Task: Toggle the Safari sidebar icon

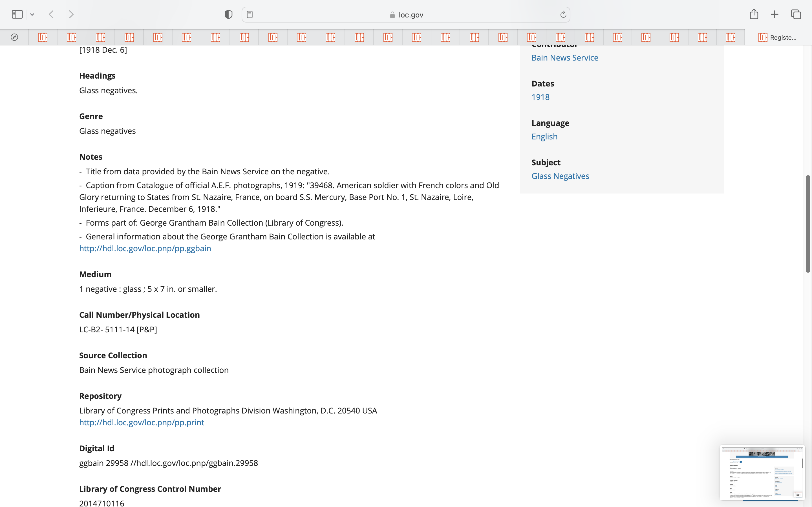Action: pyautogui.click(x=17, y=14)
